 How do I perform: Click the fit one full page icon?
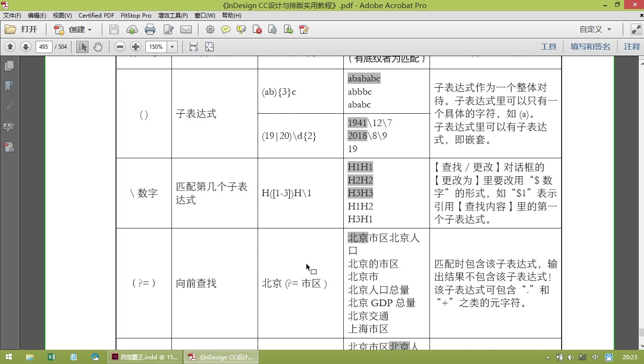pyautogui.click(x=209, y=46)
